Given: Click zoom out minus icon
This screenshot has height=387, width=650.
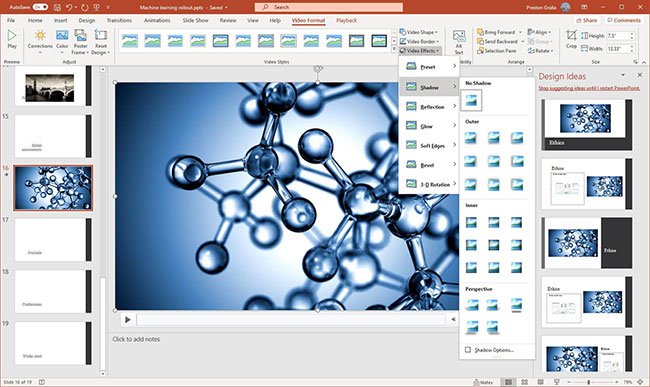Looking at the screenshot, I should 569,382.
